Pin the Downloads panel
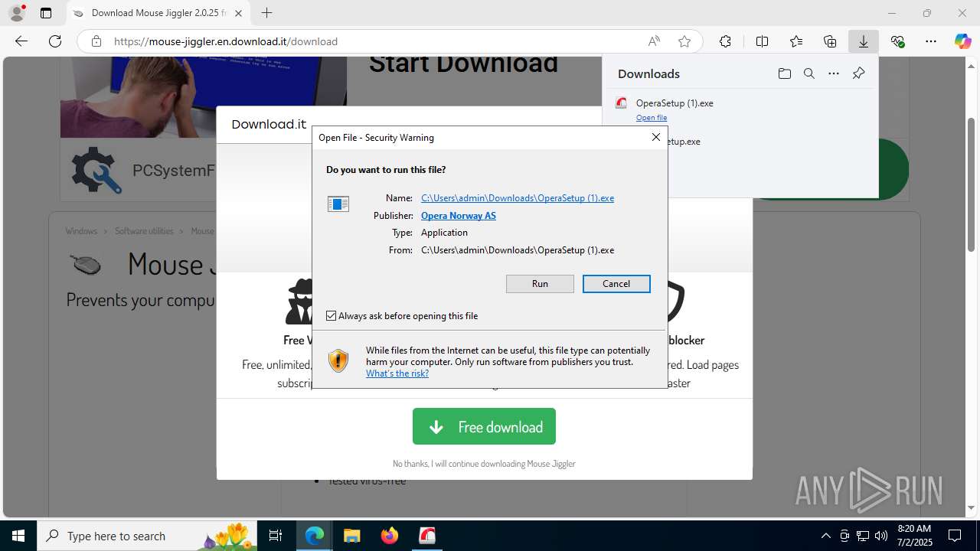 tap(858, 73)
